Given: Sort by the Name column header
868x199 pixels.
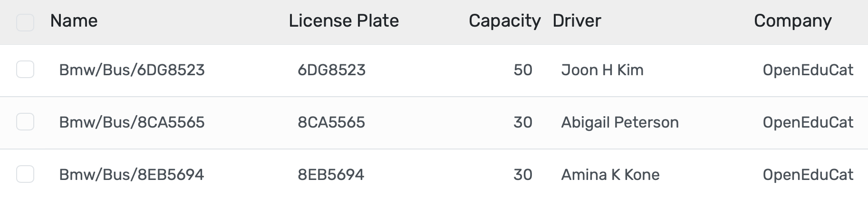Looking at the screenshot, I should point(74,21).
